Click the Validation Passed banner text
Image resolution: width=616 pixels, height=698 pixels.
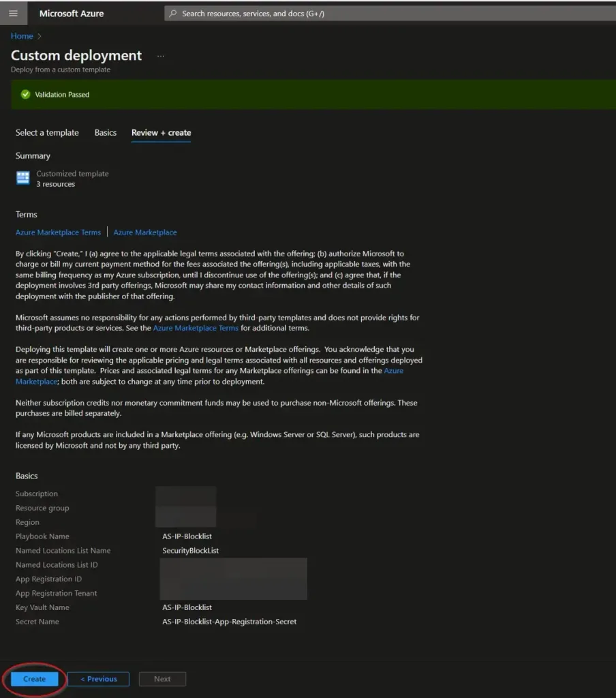62,95
